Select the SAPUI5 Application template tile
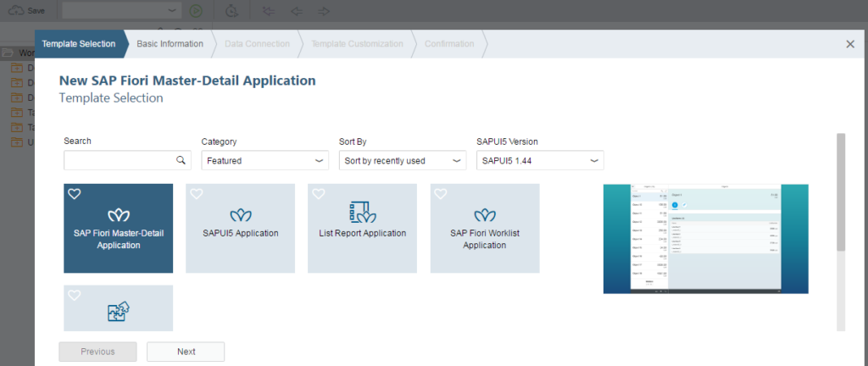This screenshot has height=366, width=868. 240,229
